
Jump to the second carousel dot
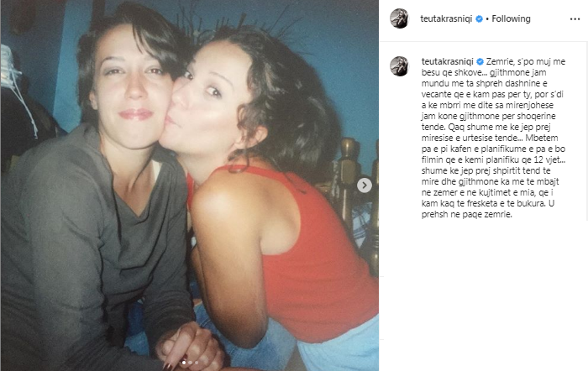(190, 363)
